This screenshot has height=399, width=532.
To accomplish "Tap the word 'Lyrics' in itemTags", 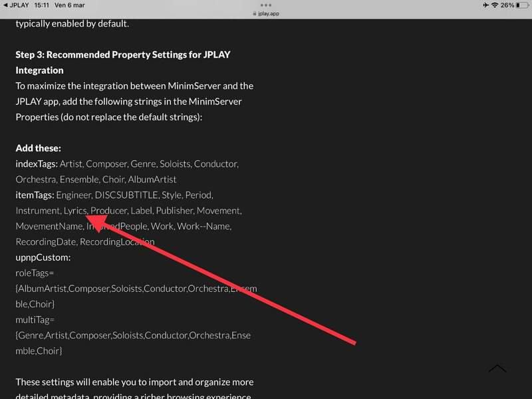I will (x=75, y=211).
